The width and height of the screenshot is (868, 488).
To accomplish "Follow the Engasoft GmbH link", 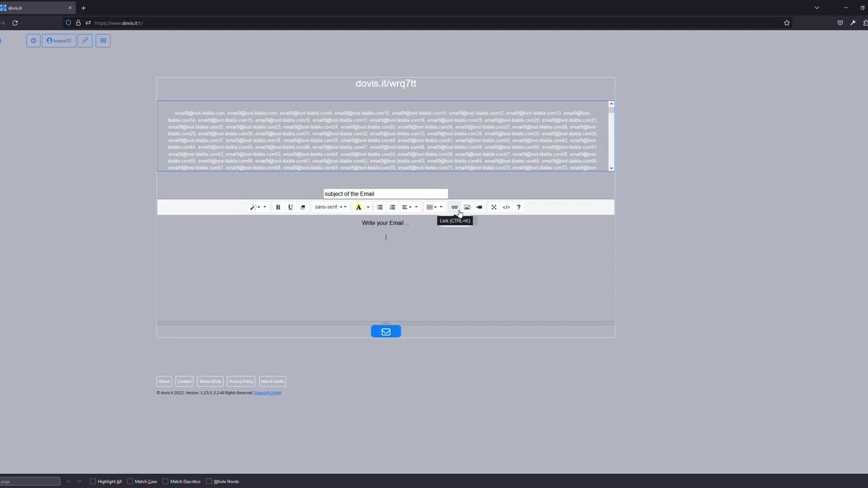I will click(268, 393).
